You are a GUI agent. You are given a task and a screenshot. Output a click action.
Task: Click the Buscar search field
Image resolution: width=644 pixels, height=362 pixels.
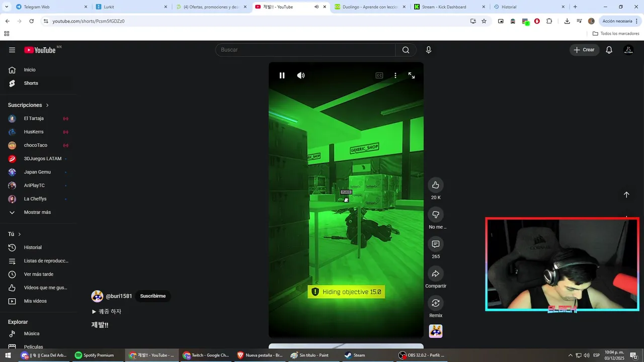305,50
